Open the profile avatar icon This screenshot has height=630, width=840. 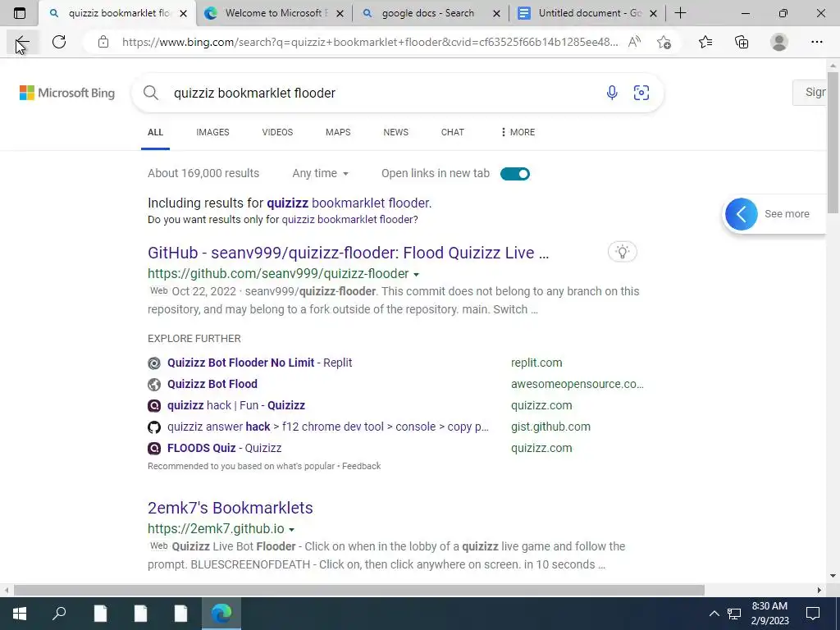(x=779, y=42)
